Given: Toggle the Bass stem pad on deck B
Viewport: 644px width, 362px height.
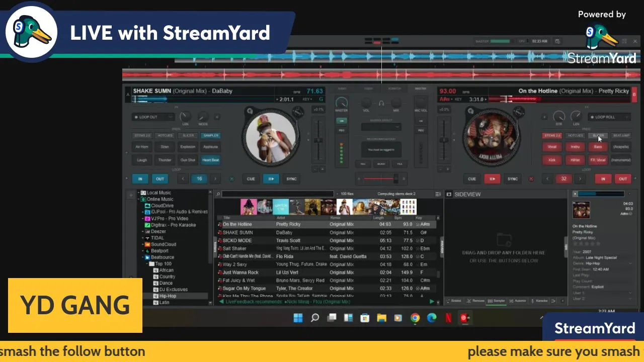Looking at the screenshot, I should click(x=598, y=147).
